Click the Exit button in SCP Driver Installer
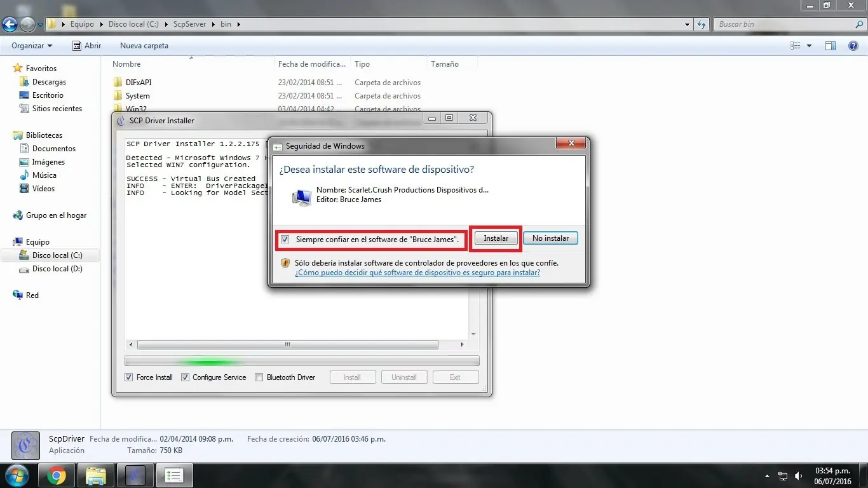868x488 pixels. tap(456, 377)
